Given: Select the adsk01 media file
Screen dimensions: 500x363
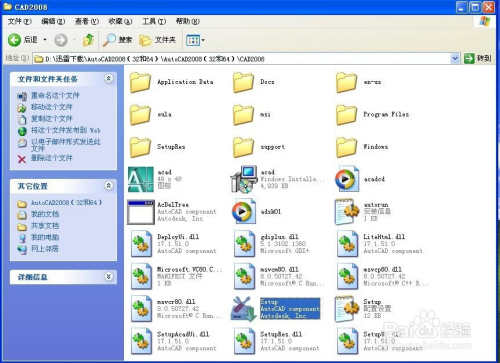Looking at the screenshot, I should click(256, 212).
